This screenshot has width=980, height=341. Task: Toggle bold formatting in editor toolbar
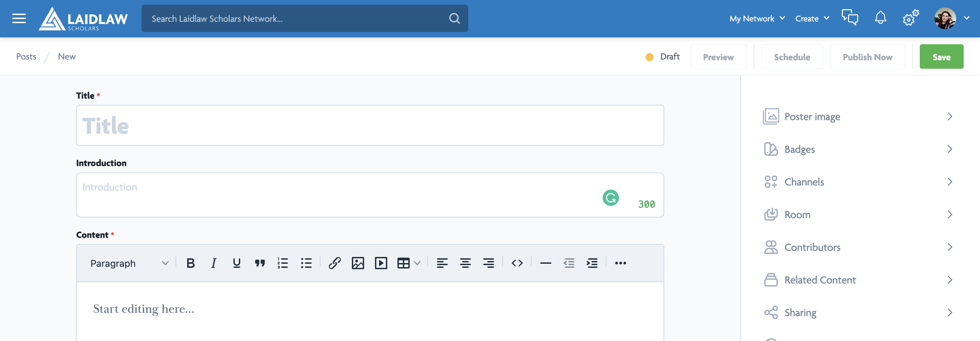pyautogui.click(x=191, y=263)
